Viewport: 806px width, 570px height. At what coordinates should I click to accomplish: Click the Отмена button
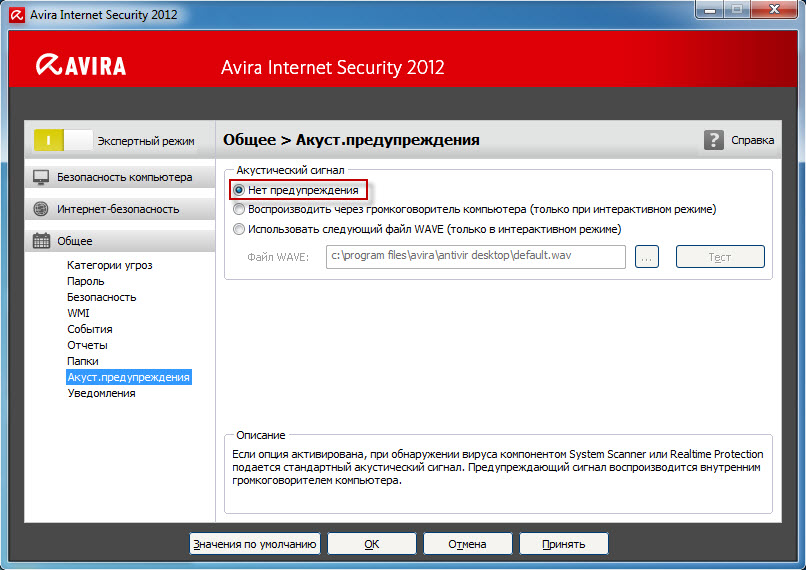click(x=467, y=544)
